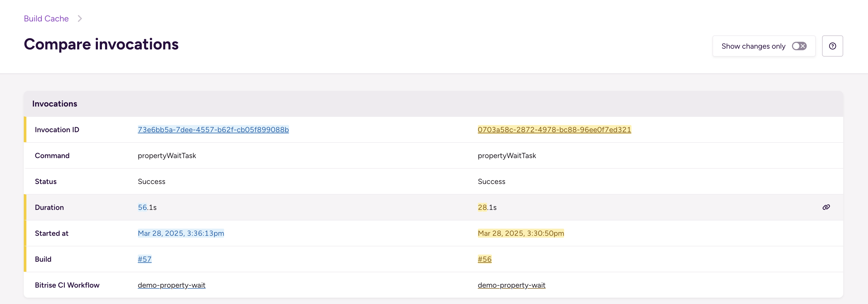
Task: Click the Mar 28, 2025, 3:36:13pm timestamp
Action: 181,233
